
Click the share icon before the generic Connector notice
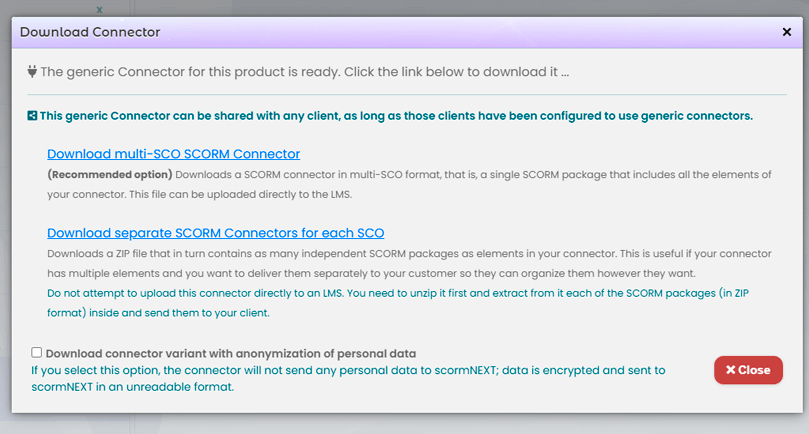click(x=32, y=116)
